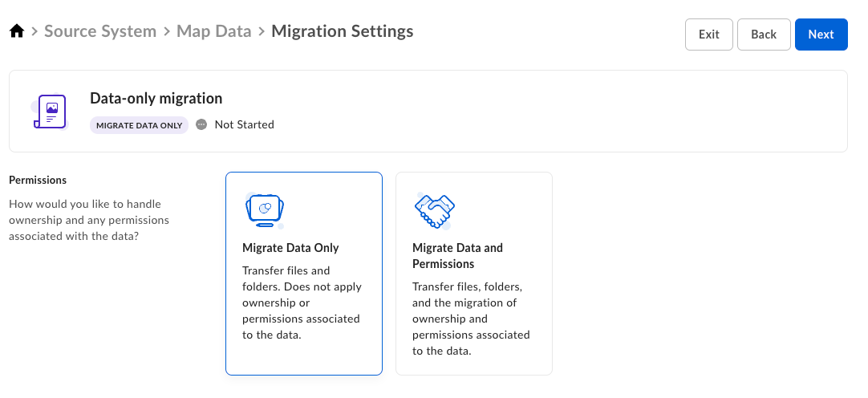Click the home icon in the breadcrumb
Image resolution: width=868 pixels, height=398 pixels.
pos(16,32)
